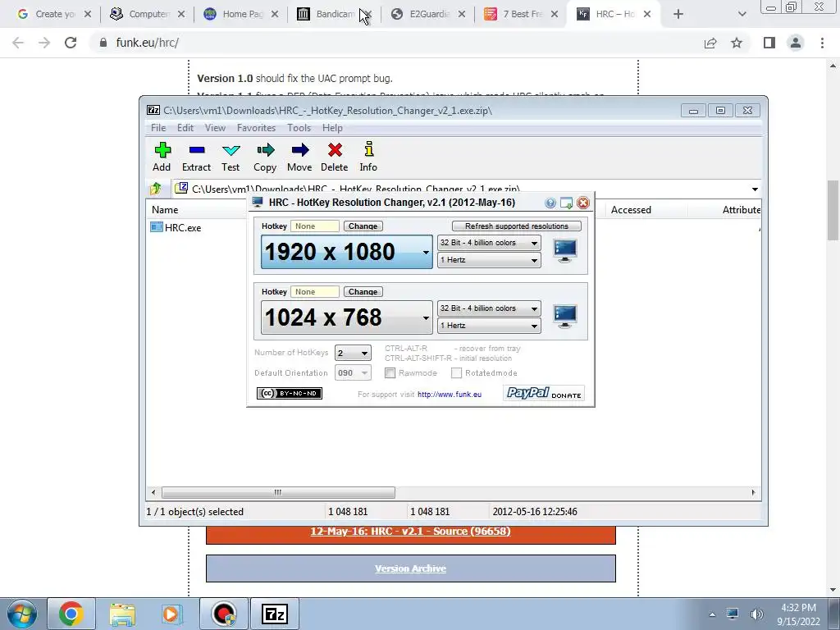The width and height of the screenshot is (840, 630).
Task: Toggle the Rawmode checkbox
Action: pos(390,373)
